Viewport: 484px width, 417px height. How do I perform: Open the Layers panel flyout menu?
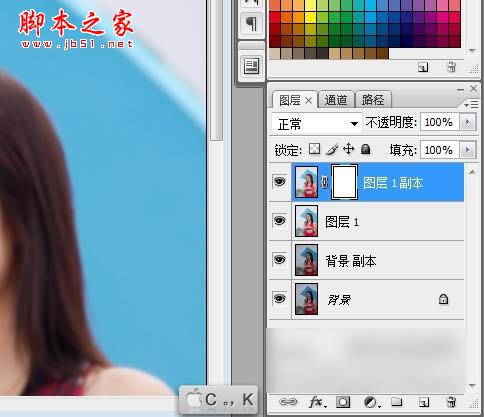click(471, 105)
